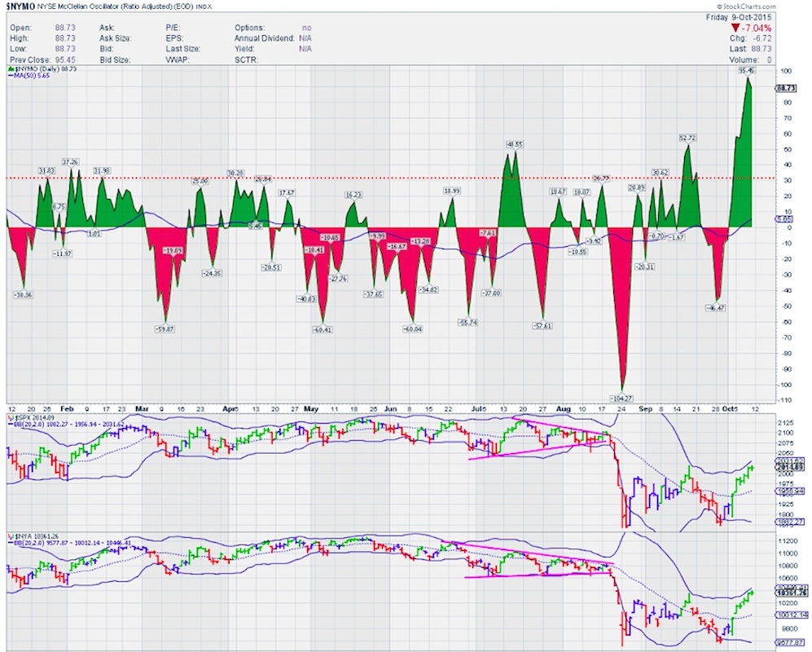The height and width of the screenshot is (652, 812).
Task: Click the -46.47 trough label
Action: click(x=716, y=308)
